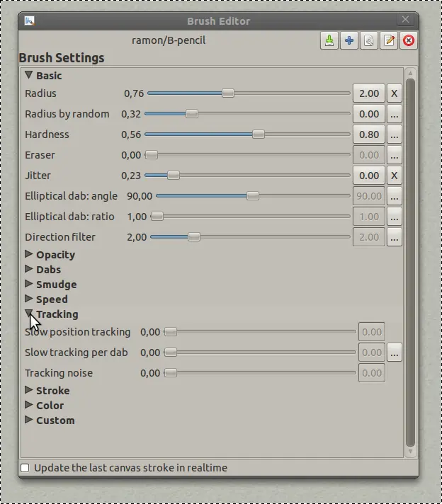This screenshot has height=504, width=442.
Task: Open ... options for Direction filter
Action: click(394, 237)
